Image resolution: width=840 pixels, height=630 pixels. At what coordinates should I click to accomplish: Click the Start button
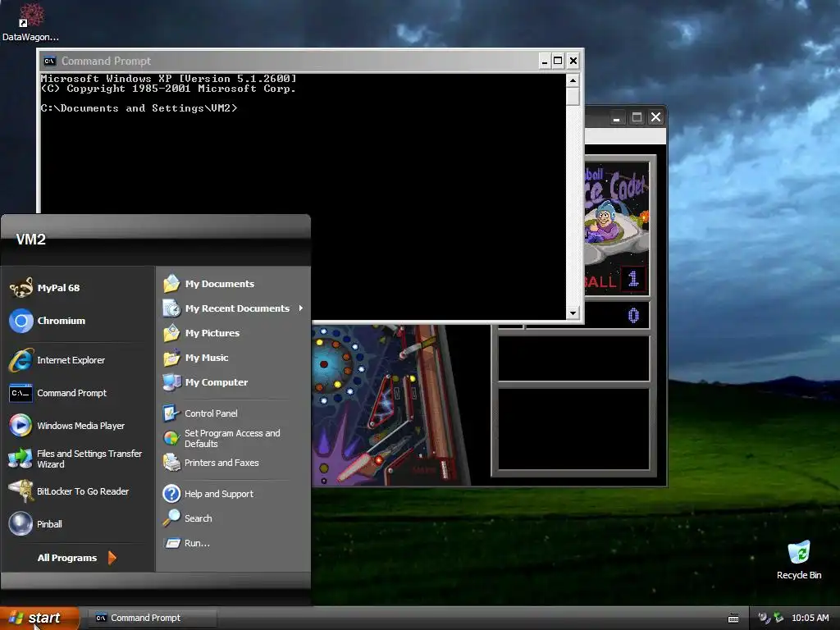point(39,618)
